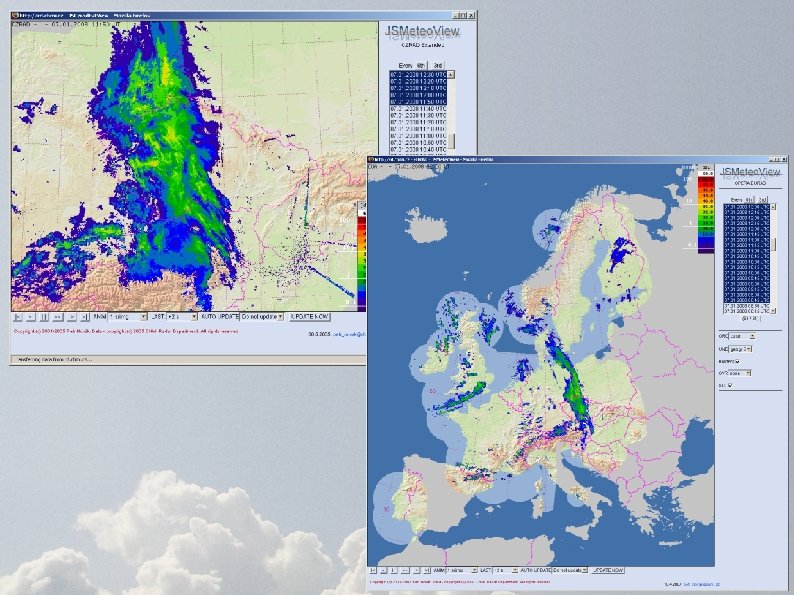Image resolution: width=794 pixels, height=595 pixels.
Task: Open the ORC dropdown in Europe window
Action: [742, 336]
